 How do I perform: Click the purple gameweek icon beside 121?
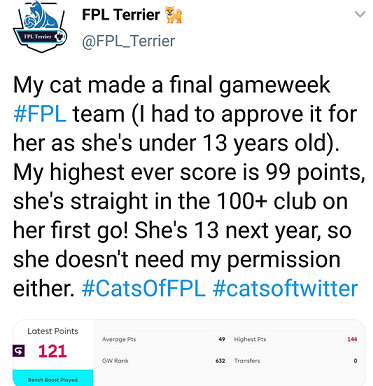19,351
